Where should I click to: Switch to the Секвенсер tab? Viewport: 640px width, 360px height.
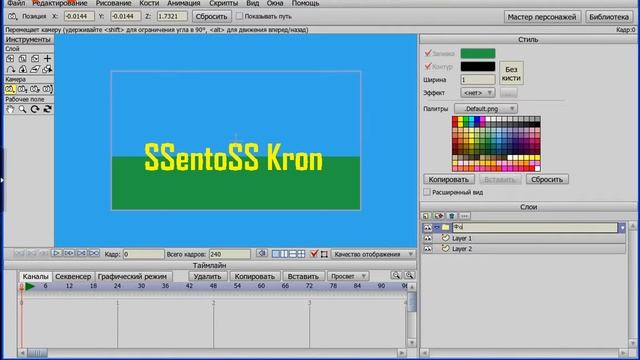click(73, 276)
